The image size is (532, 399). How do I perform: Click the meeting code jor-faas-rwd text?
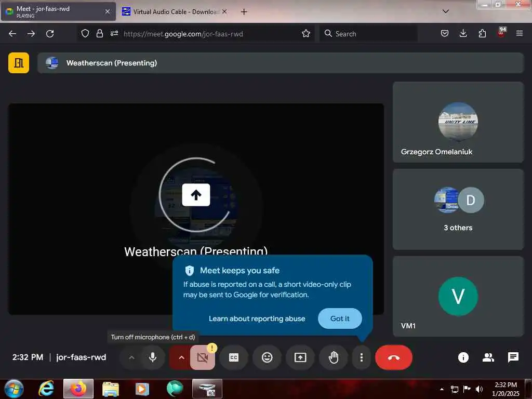point(81,357)
